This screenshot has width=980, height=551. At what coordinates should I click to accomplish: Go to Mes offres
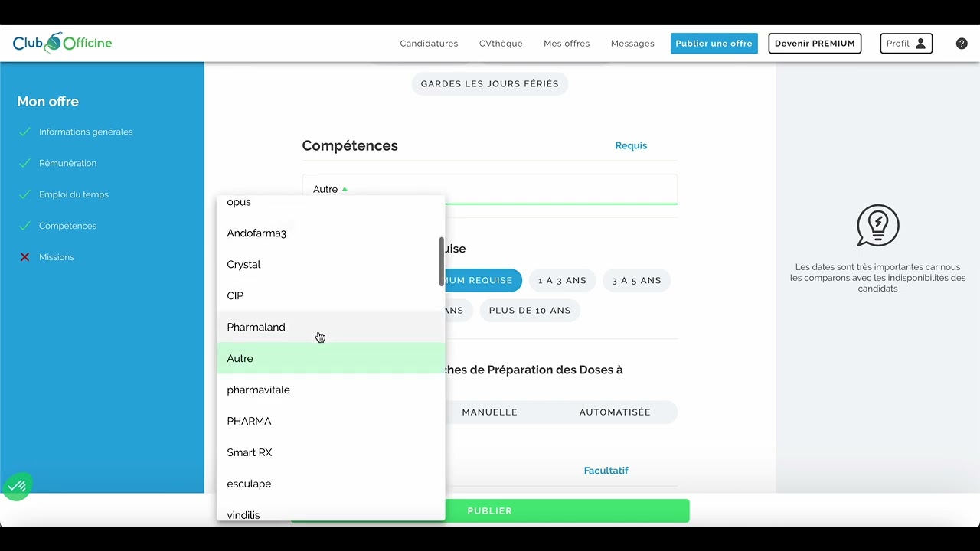pyautogui.click(x=567, y=44)
